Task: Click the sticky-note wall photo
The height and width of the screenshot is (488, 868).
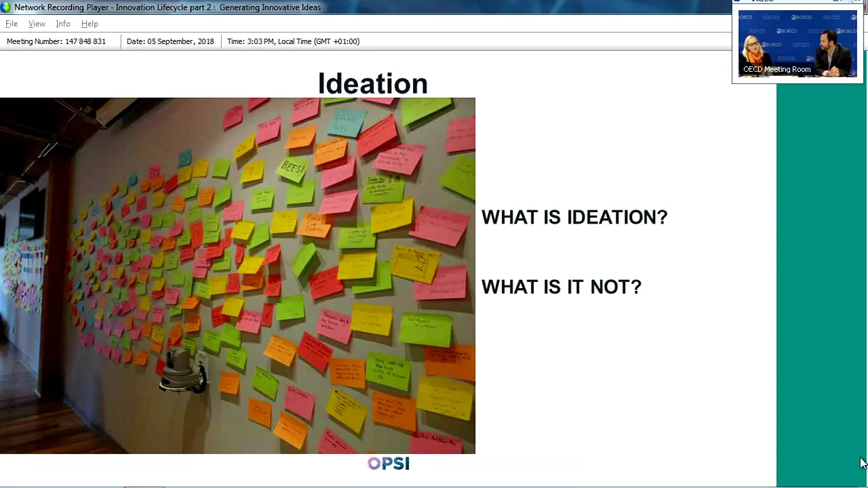Action: coord(237,276)
